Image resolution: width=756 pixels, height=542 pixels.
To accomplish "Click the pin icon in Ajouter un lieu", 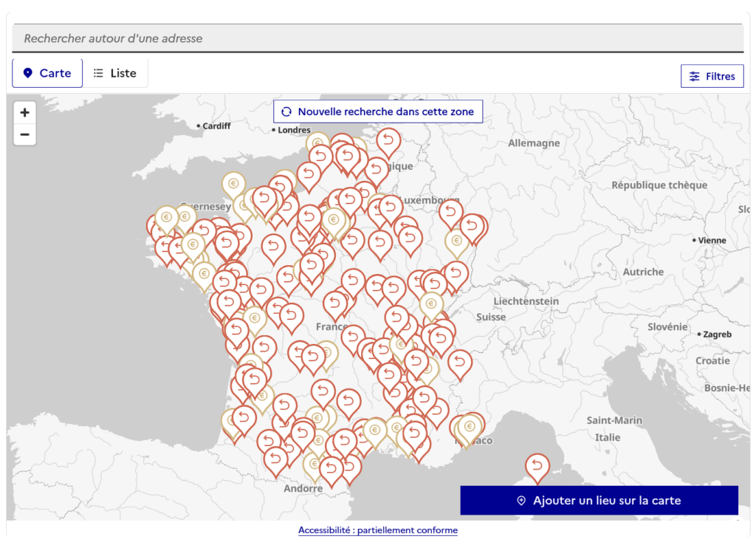I will coord(521,501).
